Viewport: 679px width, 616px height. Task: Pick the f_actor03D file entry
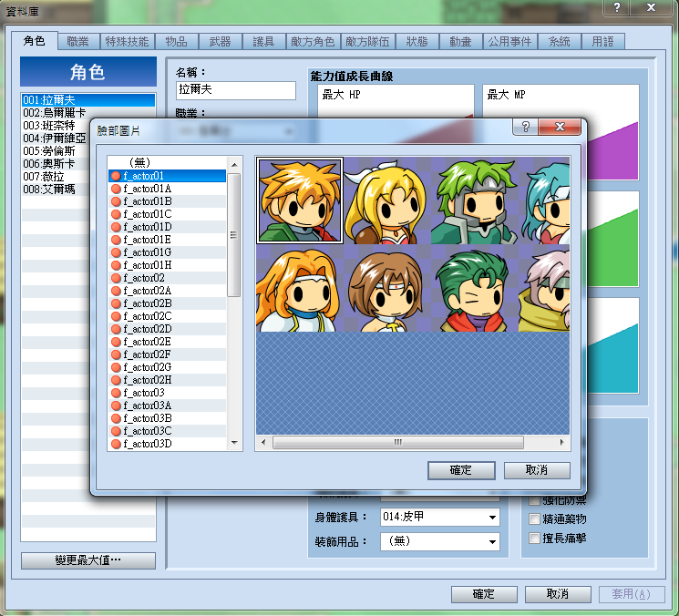click(167, 444)
